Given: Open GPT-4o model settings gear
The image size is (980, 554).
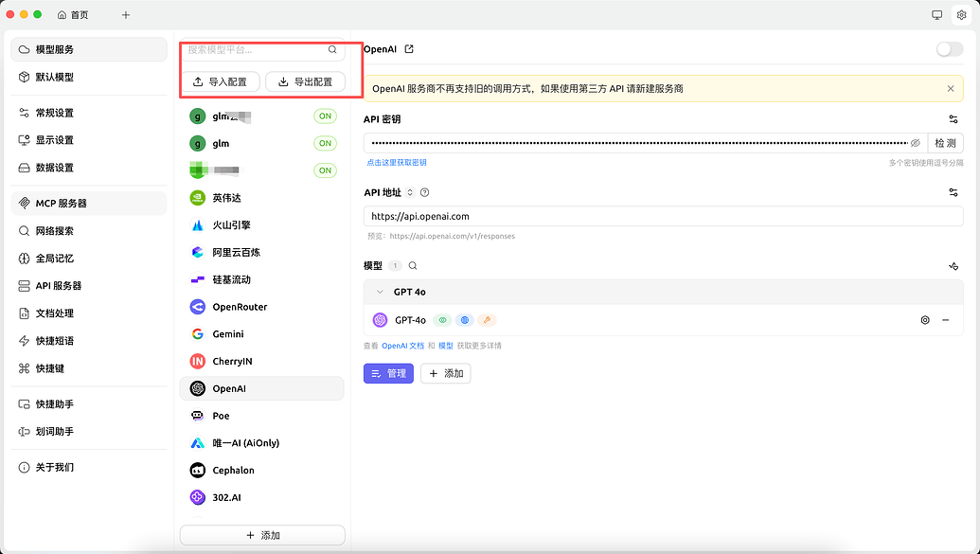Looking at the screenshot, I should click(925, 320).
